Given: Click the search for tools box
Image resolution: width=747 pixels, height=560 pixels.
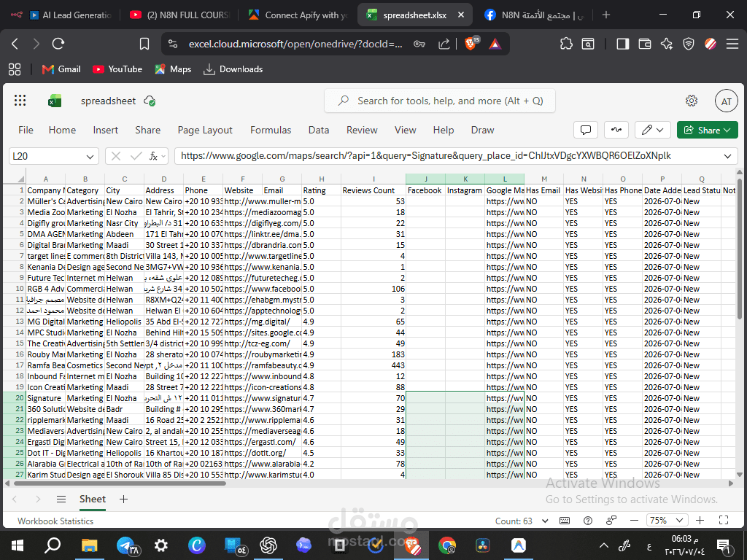Looking at the screenshot, I should [x=440, y=101].
